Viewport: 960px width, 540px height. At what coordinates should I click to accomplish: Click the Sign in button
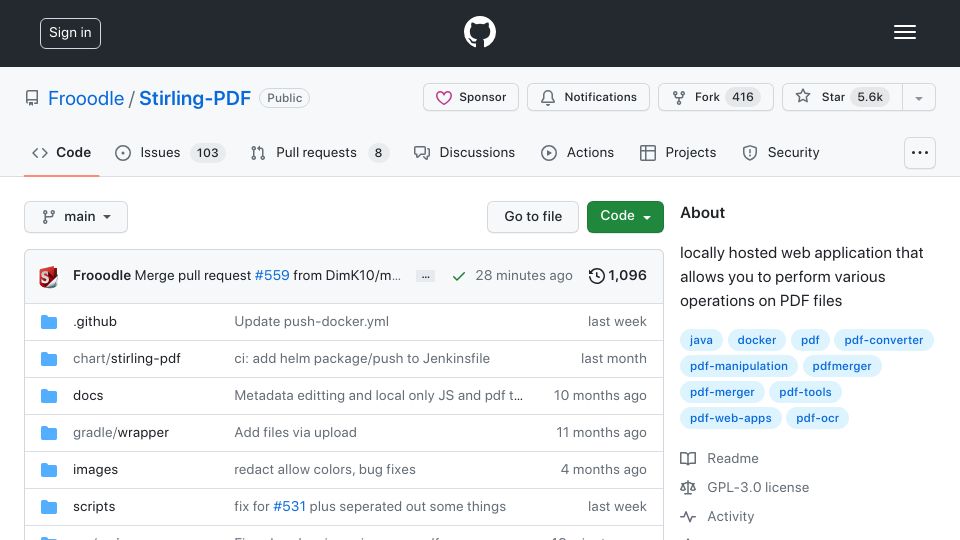70,33
